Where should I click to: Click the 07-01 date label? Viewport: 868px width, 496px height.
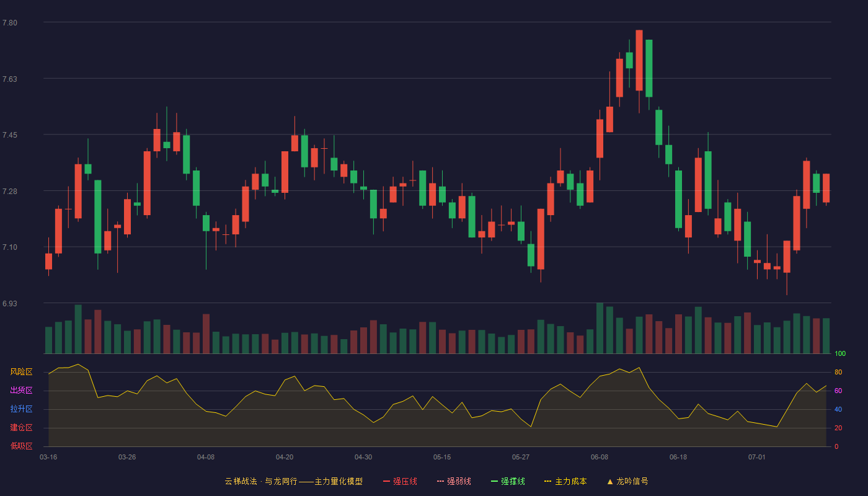tap(757, 457)
